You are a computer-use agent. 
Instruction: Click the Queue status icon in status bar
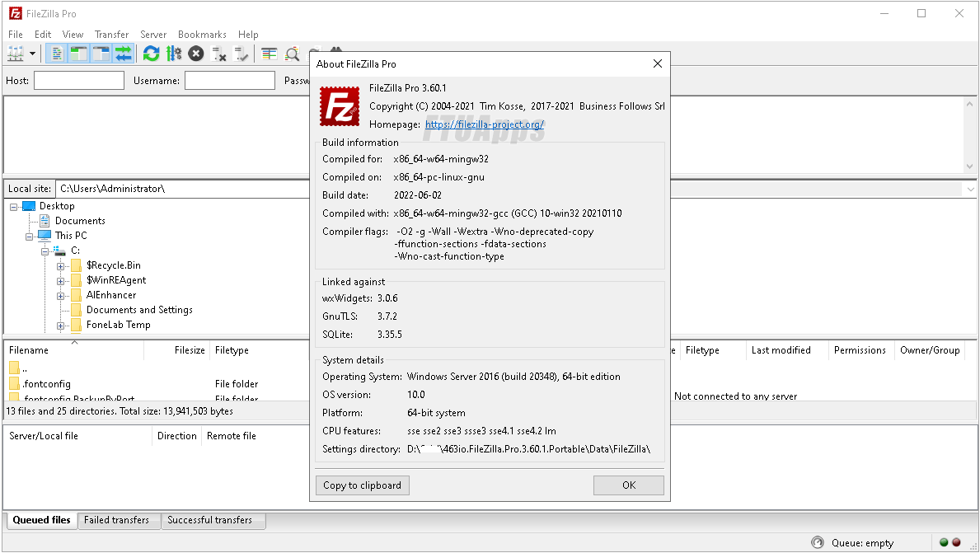pos(818,542)
